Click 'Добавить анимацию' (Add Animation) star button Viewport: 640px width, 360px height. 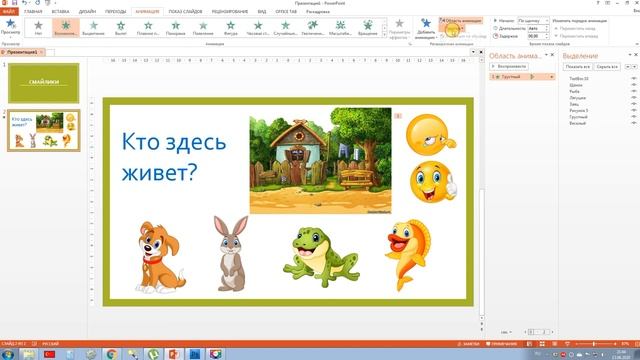[x=426, y=29]
